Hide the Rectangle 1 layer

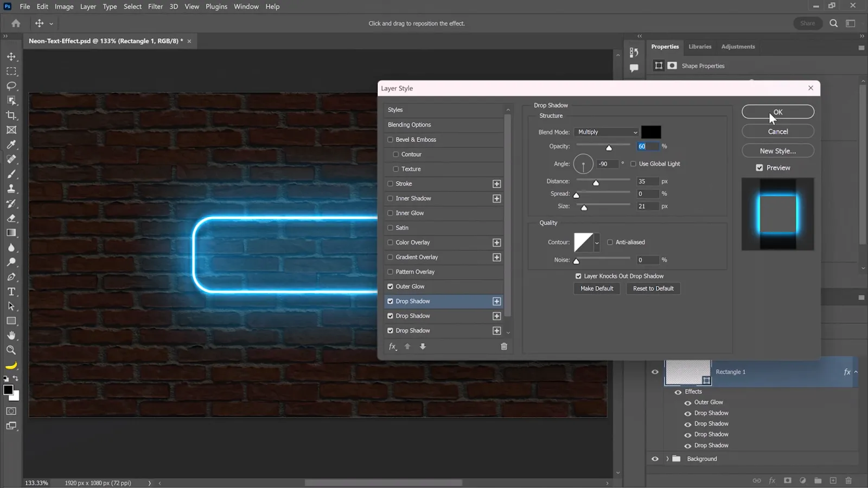(x=655, y=372)
